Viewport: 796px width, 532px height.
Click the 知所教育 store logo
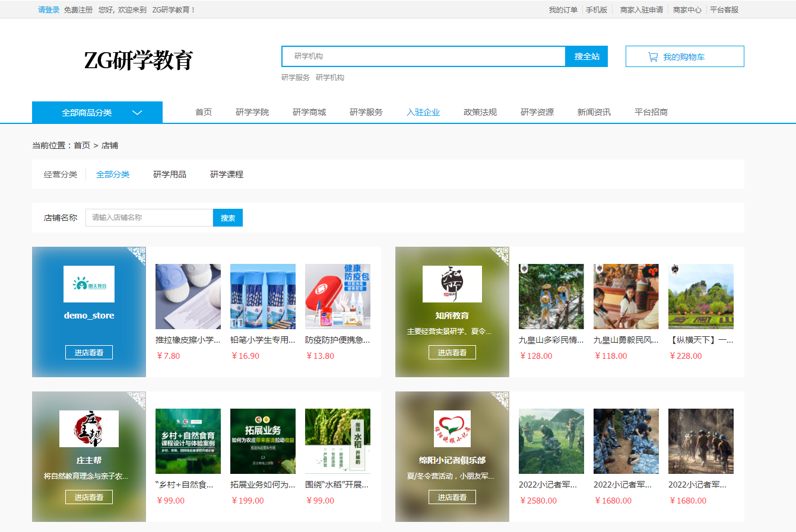pos(452,284)
